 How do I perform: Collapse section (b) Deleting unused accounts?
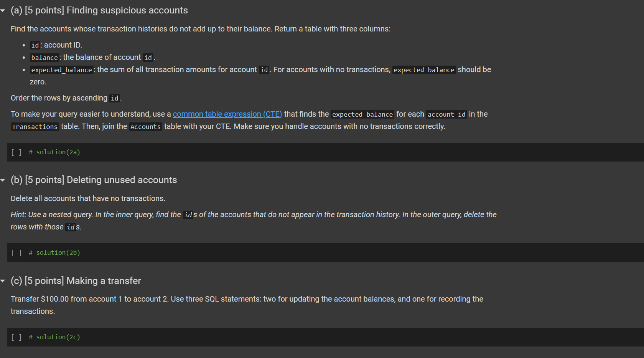tap(3, 180)
